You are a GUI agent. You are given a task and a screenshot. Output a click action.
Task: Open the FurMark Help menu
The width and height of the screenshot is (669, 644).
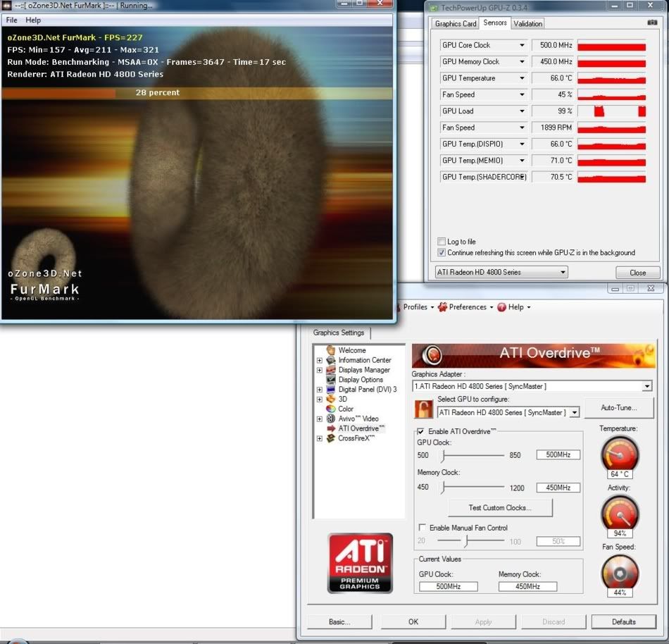coord(33,20)
